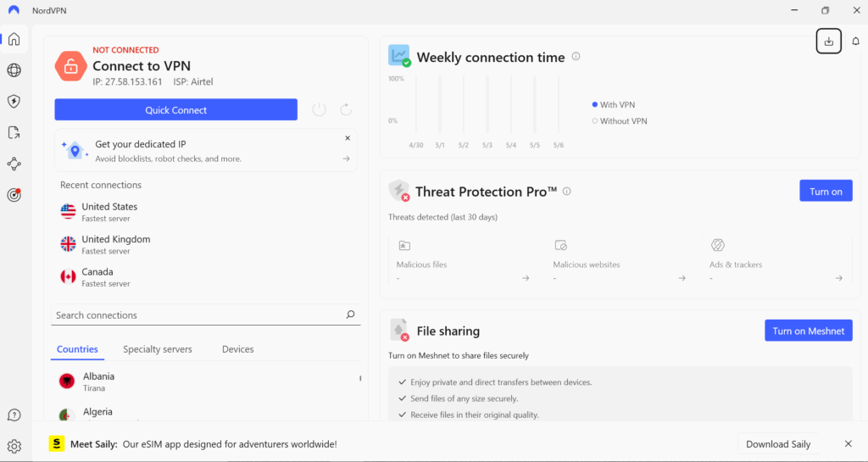Viewport: 868px width, 462px height.
Task: Click the download update icon at top right
Action: pyautogui.click(x=829, y=41)
